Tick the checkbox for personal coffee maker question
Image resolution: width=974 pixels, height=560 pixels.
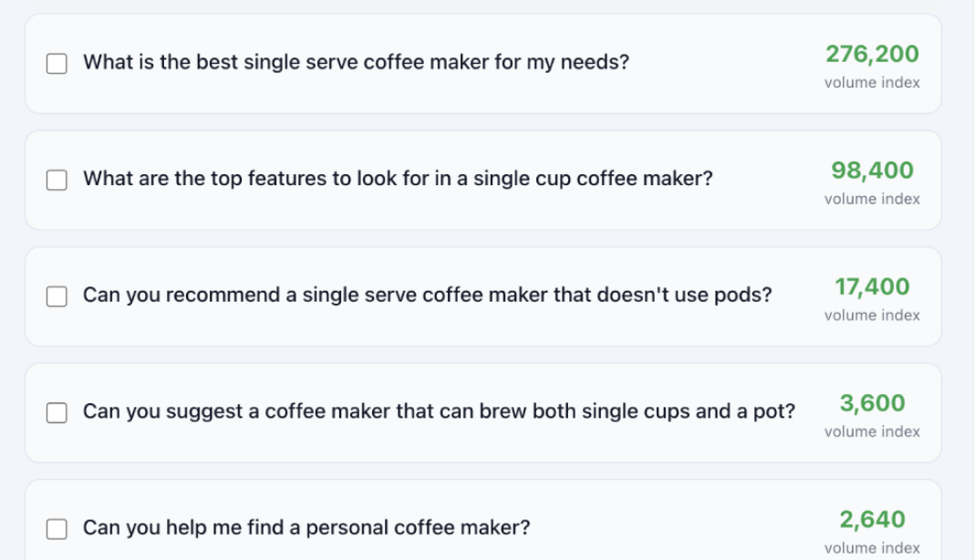coord(56,528)
